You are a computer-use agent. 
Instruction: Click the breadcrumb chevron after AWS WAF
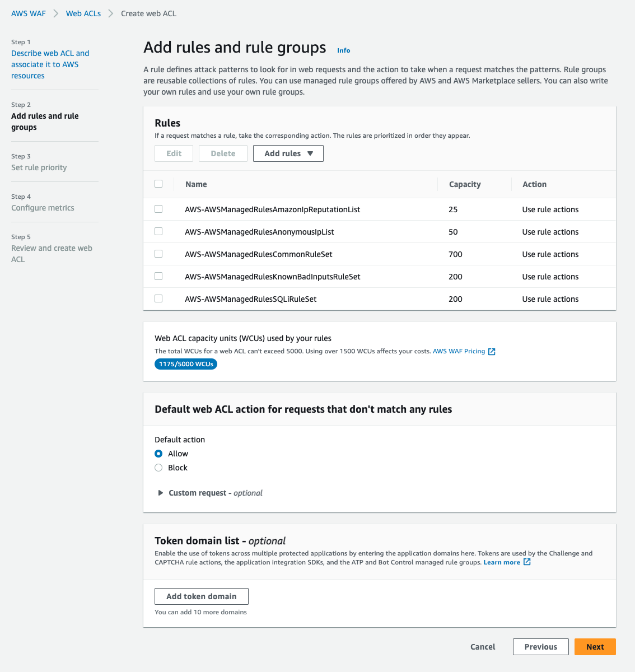tap(56, 13)
